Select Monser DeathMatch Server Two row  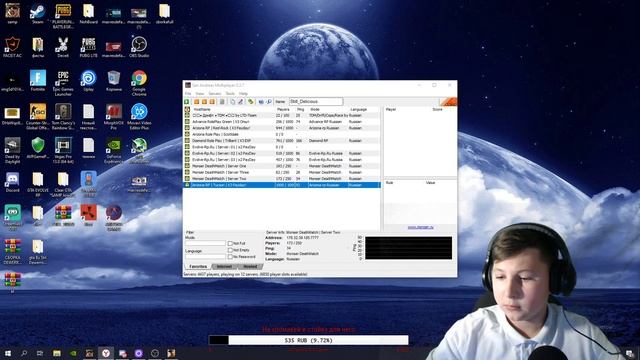[282, 179]
